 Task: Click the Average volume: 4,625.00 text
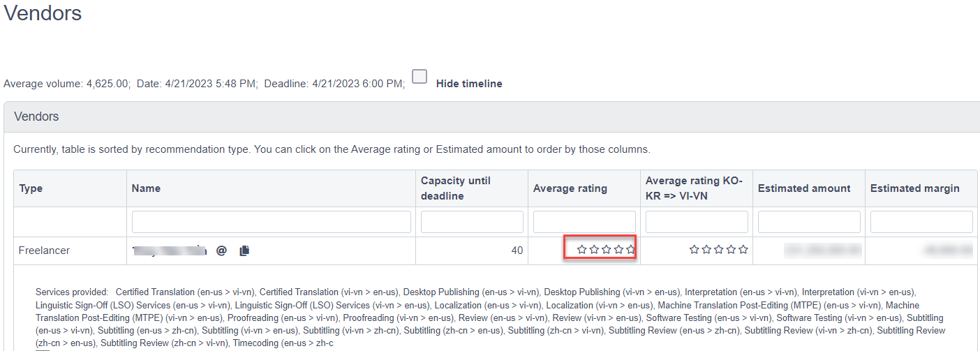click(x=66, y=84)
